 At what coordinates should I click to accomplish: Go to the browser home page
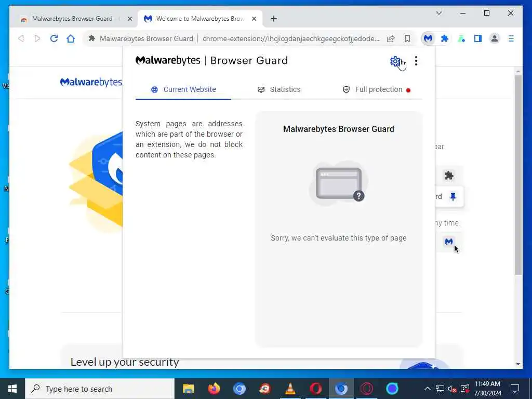(x=71, y=38)
